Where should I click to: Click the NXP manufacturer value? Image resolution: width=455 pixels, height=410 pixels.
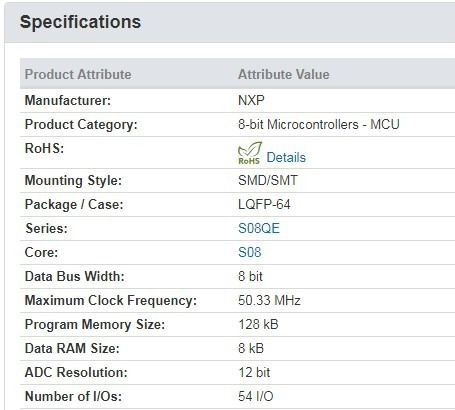tap(251, 100)
